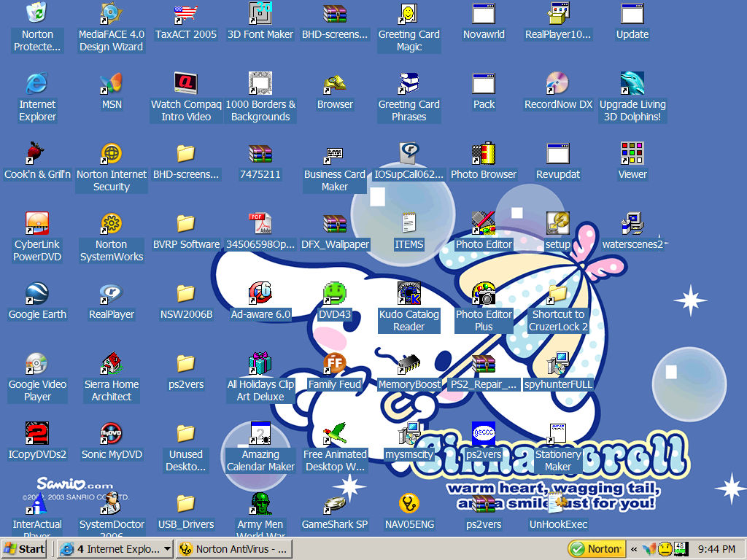Open the Family Feud game shortcut

tap(334, 363)
